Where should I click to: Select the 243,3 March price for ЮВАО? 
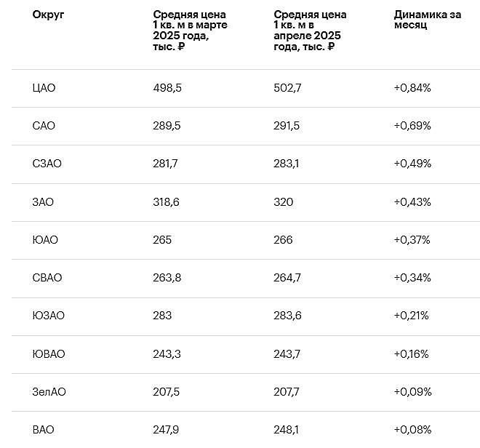167,353
